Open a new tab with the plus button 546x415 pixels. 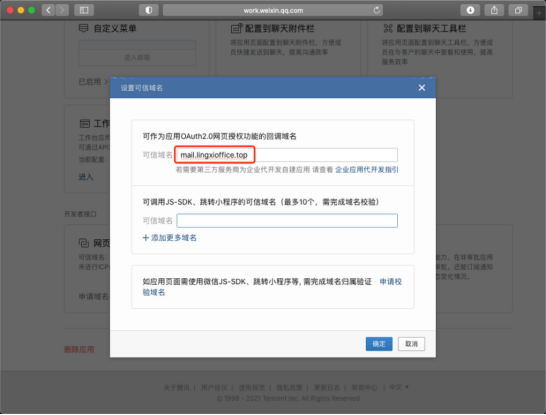[540, 13]
